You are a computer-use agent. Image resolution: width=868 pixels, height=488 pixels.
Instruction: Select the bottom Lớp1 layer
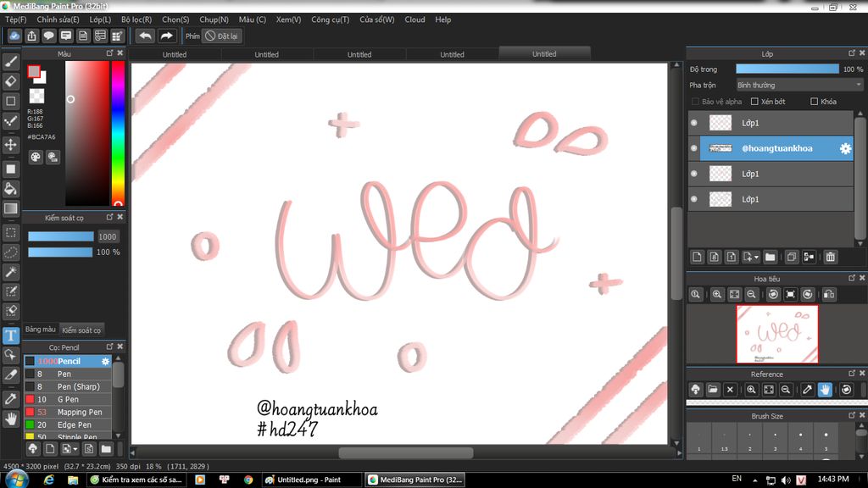771,199
